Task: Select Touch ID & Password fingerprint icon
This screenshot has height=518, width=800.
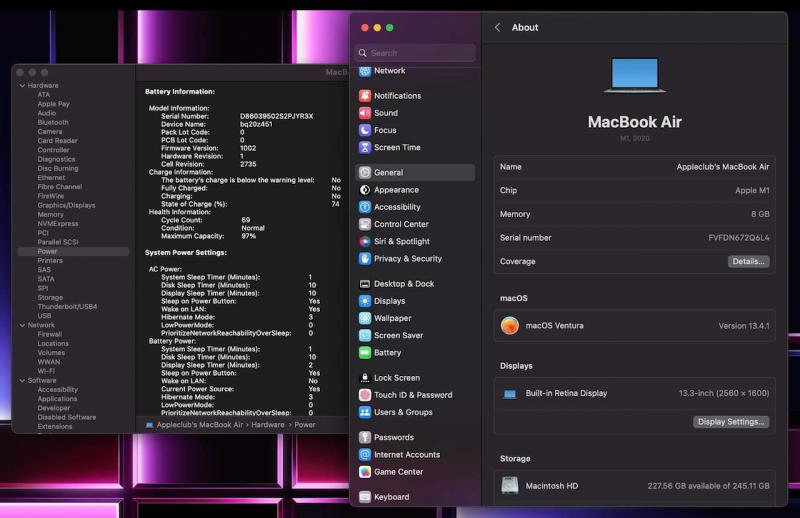Action: 364,395
